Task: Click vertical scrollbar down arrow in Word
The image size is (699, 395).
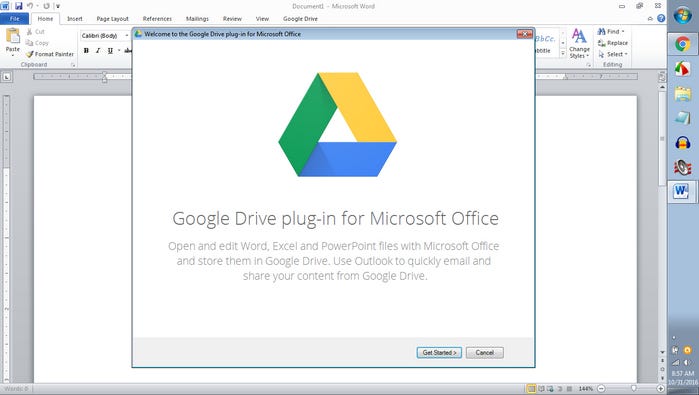Action: [x=662, y=353]
